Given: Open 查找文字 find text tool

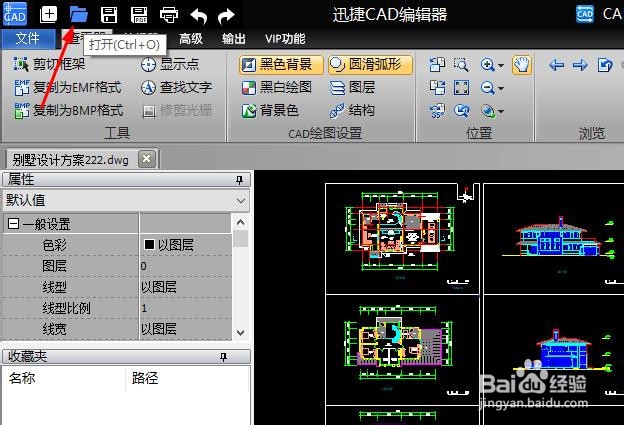Looking at the screenshot, I should pos(176,87).
